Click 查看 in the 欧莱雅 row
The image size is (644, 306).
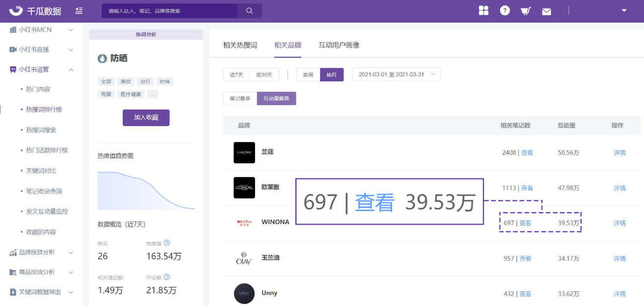(x=527, y=188)
